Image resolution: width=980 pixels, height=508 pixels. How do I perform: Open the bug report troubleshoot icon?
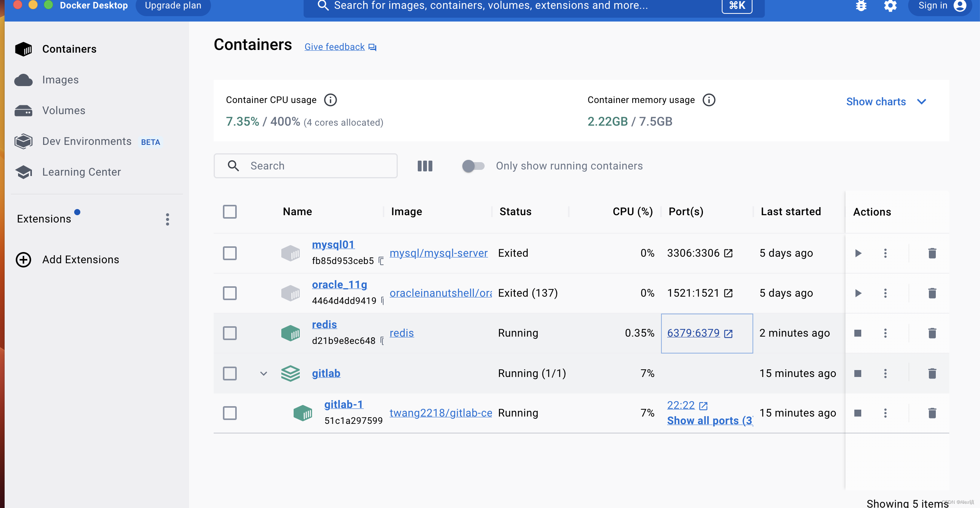pos(861,6)
